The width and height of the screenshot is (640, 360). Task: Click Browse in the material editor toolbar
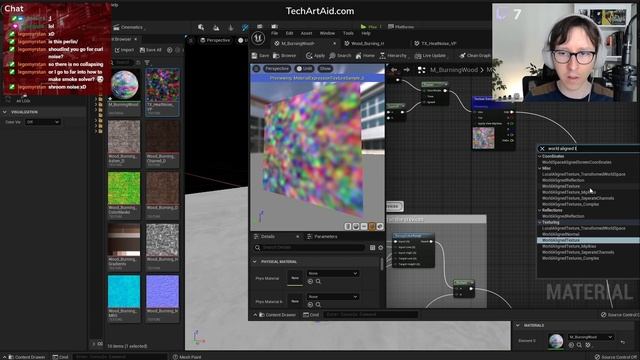click(x=284, y=56)
